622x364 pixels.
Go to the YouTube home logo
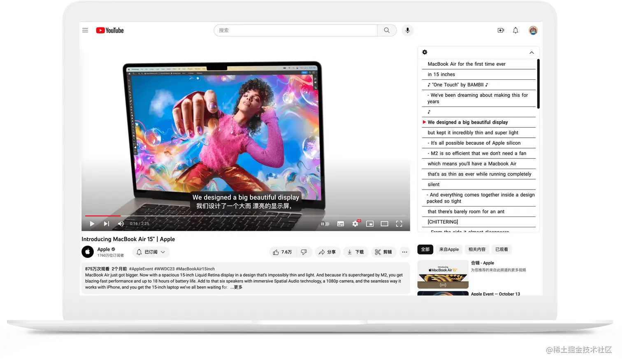(110, 30)
